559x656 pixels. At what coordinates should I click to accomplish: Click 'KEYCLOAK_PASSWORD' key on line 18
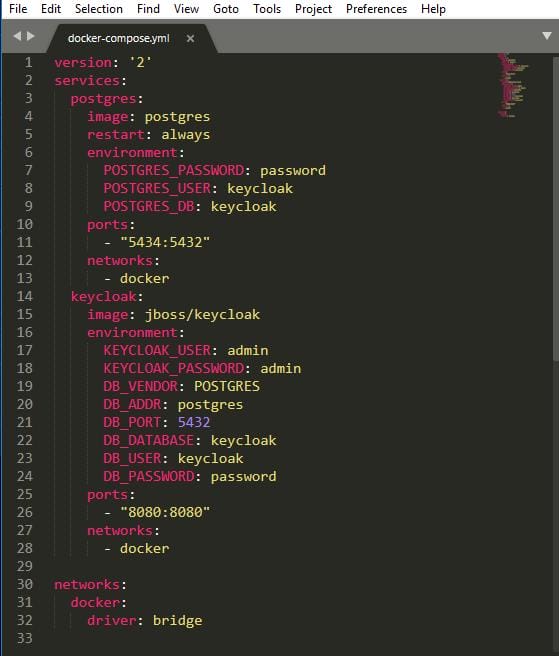coord(174,368)
